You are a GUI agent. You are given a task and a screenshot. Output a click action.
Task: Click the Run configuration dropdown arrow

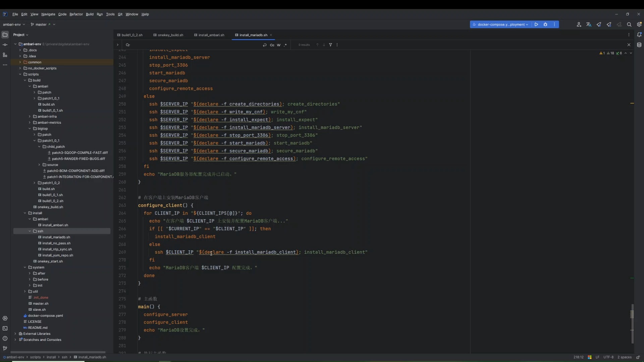(x=527, y=24)
